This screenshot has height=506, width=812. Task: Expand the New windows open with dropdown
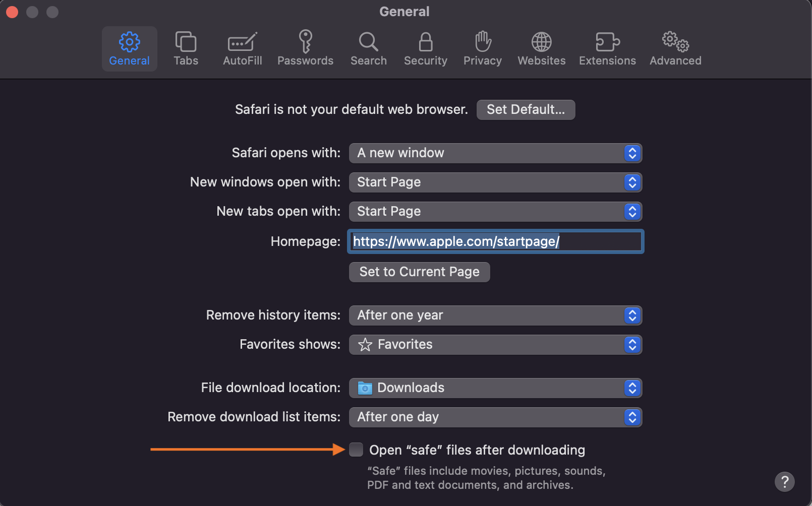click(x=495, y=182)
